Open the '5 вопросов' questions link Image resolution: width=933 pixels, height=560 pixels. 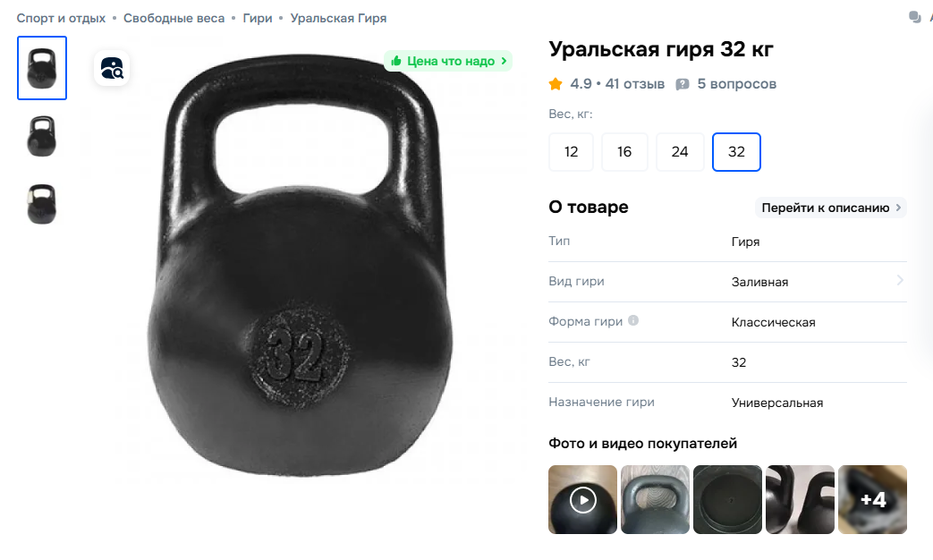coord(736,84)
